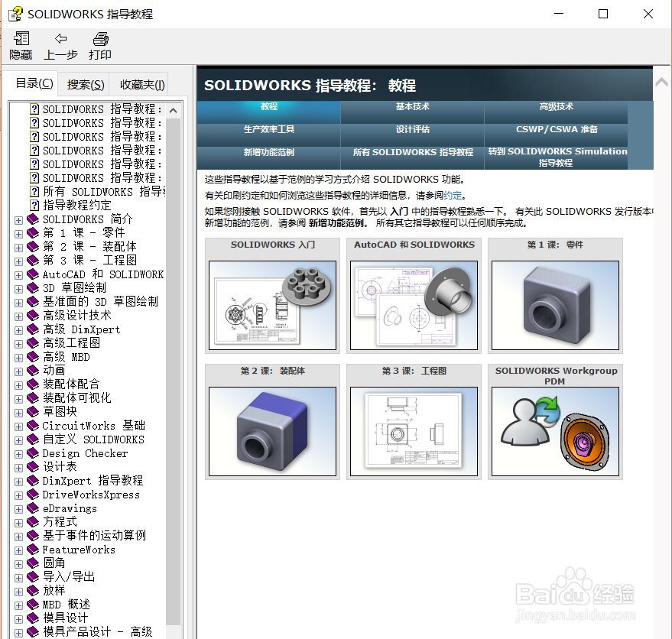672x639 pixels.
Task: Select 模具产品设计 - 高级 tree item
Action: point(98,631)
